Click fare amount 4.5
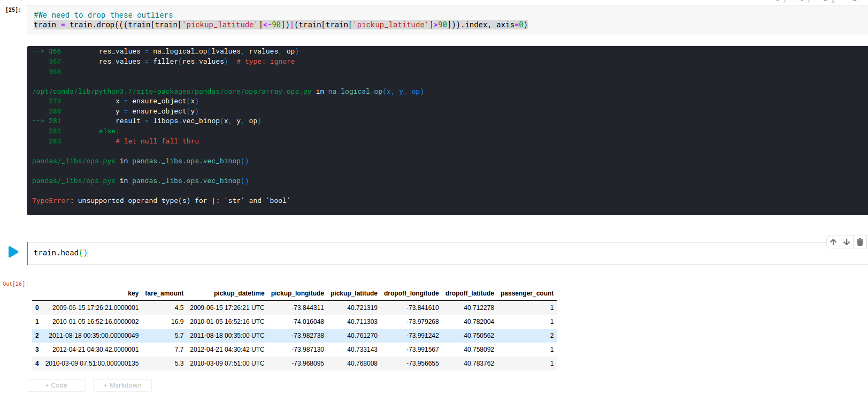 179,308
